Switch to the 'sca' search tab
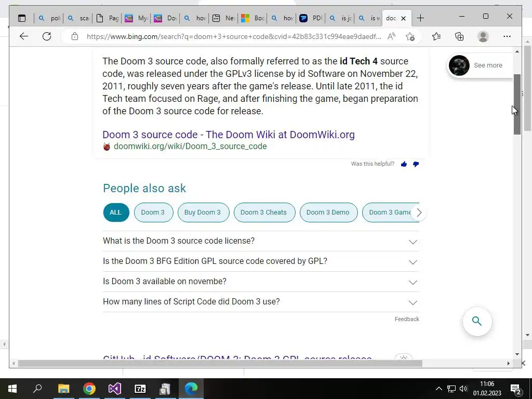532x399 pixels. 78,18
